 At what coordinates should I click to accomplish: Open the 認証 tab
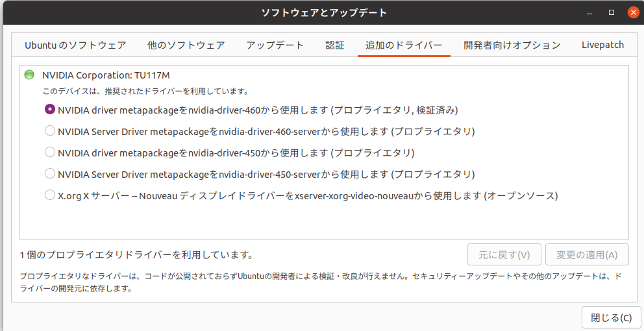[x=335, y=45]
